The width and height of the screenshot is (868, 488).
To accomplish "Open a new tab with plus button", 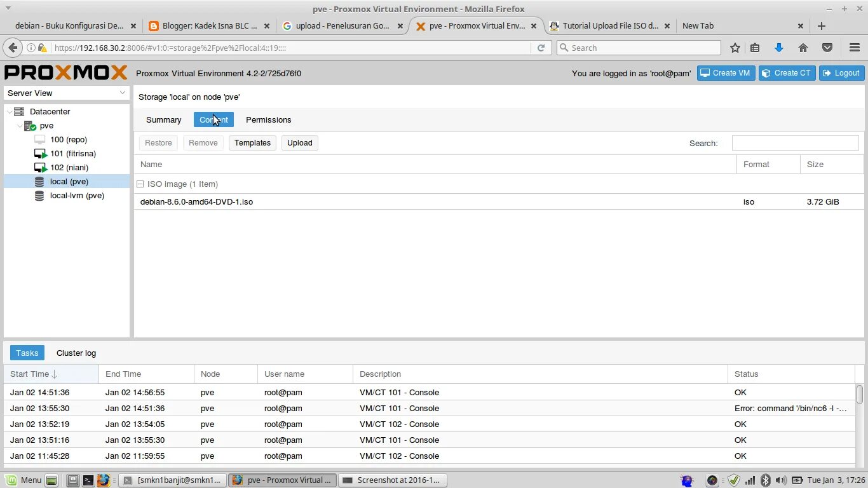I will [x=822, y=26].
